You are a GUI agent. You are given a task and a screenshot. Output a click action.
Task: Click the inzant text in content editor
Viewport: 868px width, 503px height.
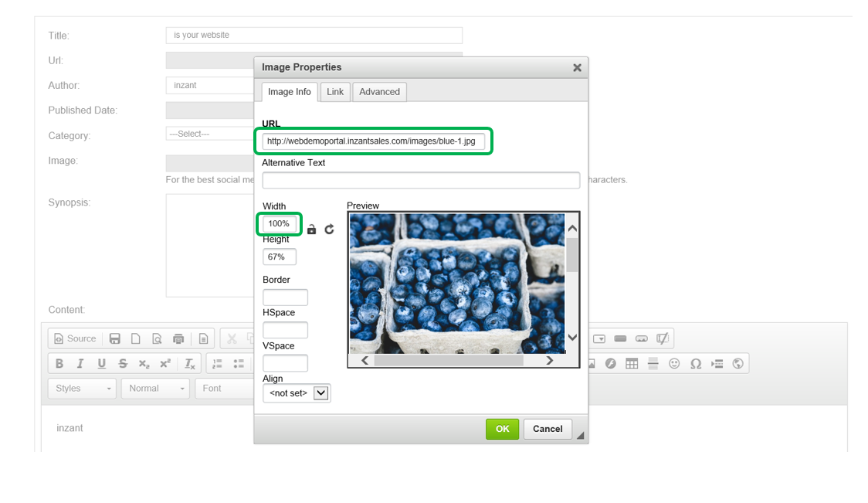coord(70,428)
